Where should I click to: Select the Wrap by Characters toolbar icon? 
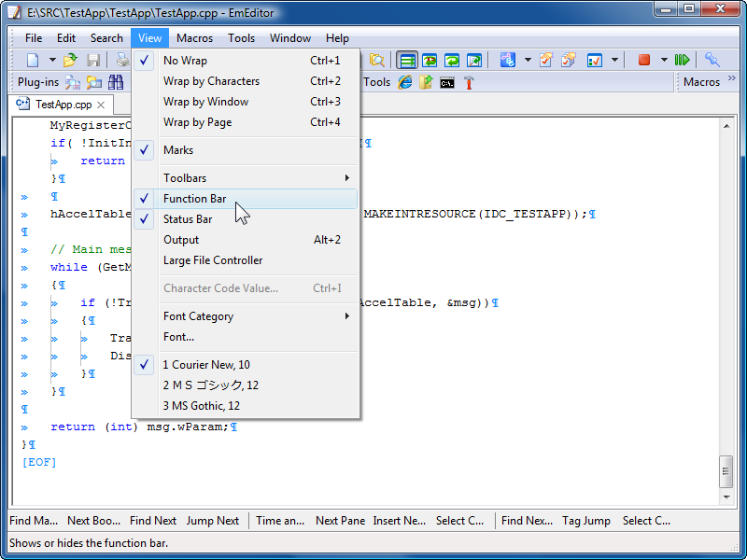[430, 61]
